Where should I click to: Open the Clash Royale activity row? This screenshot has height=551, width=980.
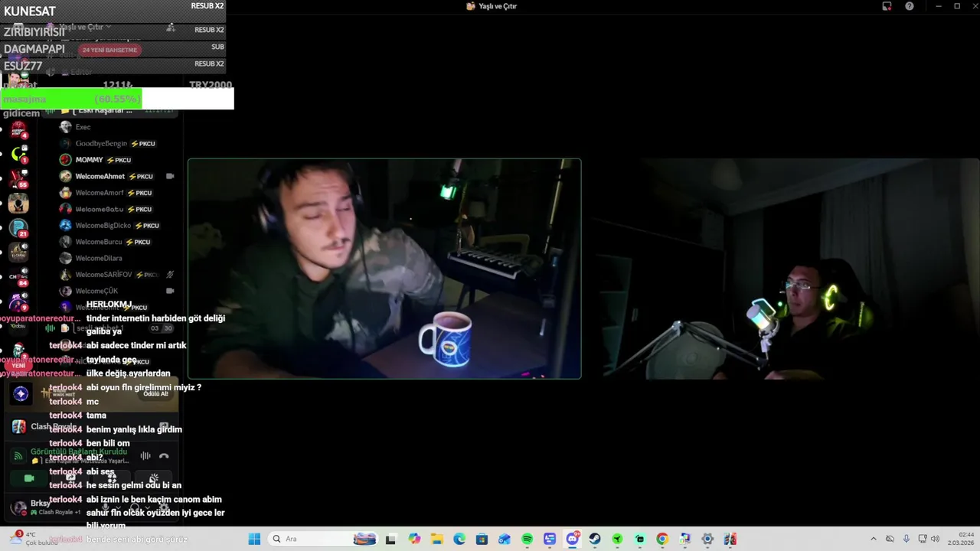pyautogui.click(x=92, y=427)
